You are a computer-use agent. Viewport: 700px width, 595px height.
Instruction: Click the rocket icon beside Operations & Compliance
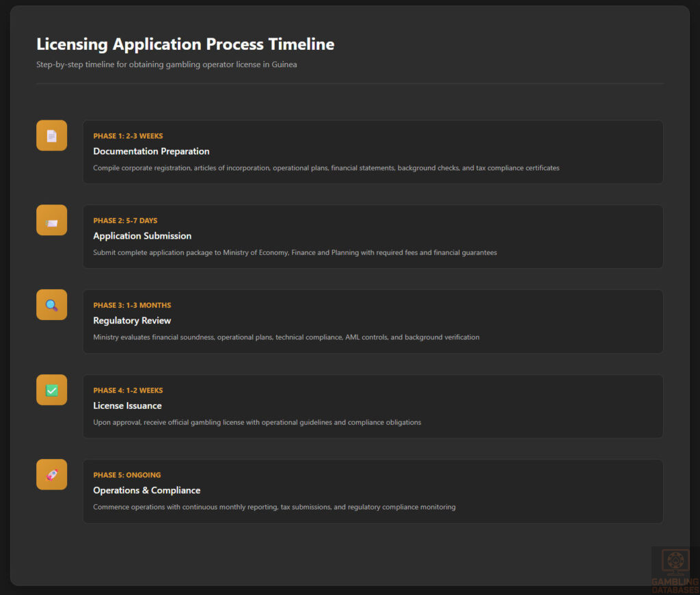coord(51,474)
